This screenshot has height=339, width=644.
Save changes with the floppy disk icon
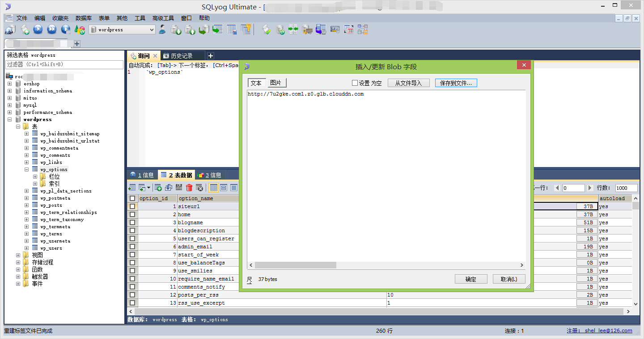[179, 188]
